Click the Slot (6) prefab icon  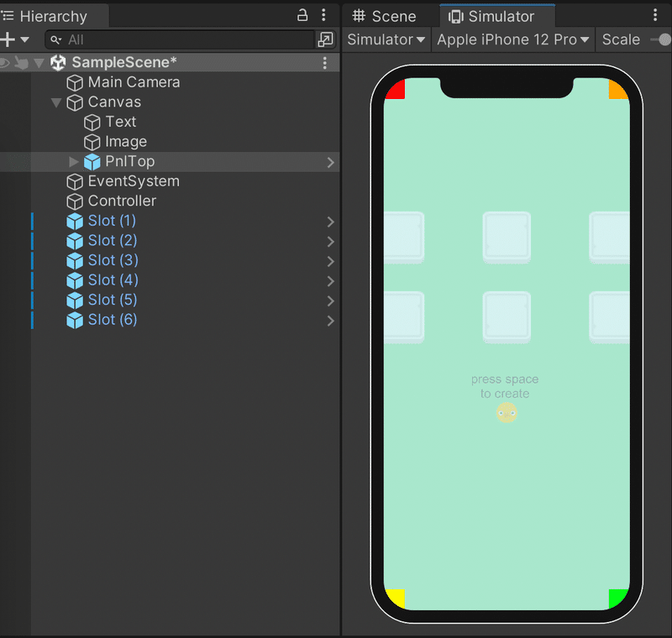pyautogui.click(x=75, y=321)
